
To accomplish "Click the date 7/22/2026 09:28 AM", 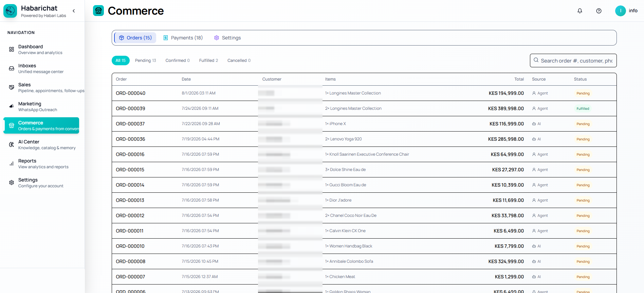I will pos(201,124).
